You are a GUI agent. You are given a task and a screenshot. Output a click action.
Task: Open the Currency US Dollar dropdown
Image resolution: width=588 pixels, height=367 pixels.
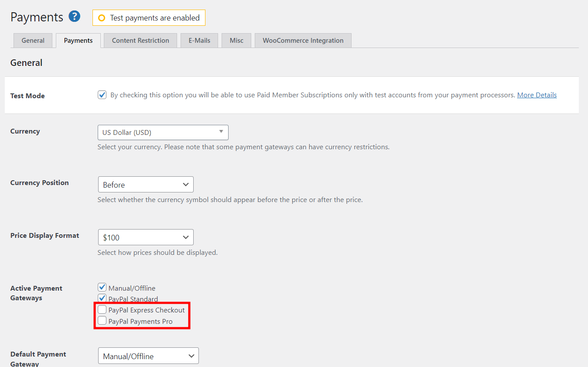(163, 132)
